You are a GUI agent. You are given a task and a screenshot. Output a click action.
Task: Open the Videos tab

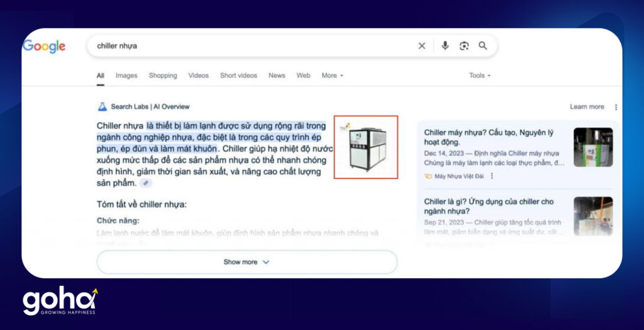point(198,76)
